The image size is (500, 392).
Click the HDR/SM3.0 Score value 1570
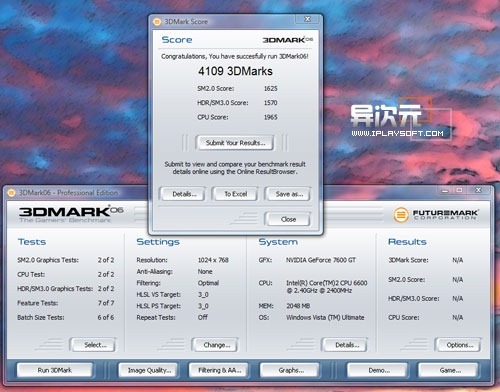click(270, 103)
